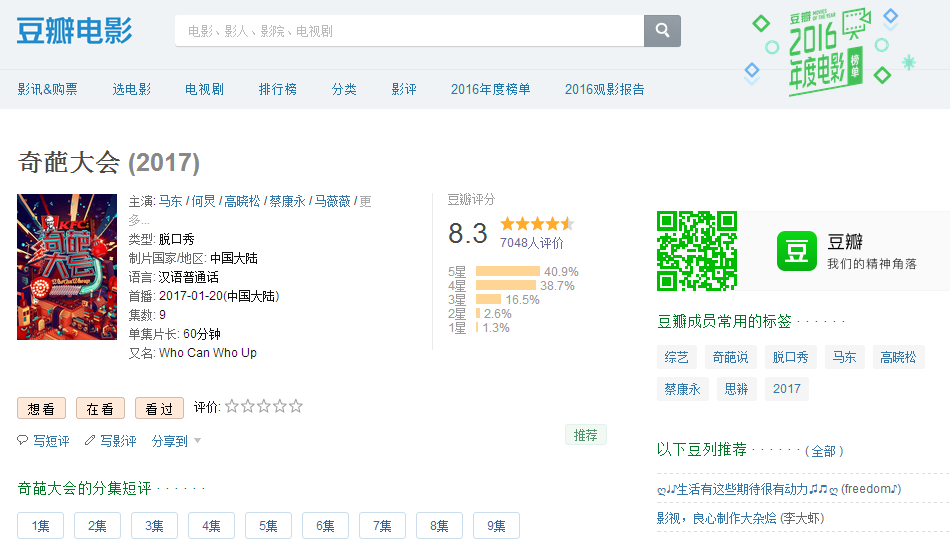Image resolution: width=950 pixels, height=539 pixels.
Task: Rate two stars in 评价
Action: [x=247, y=406]
